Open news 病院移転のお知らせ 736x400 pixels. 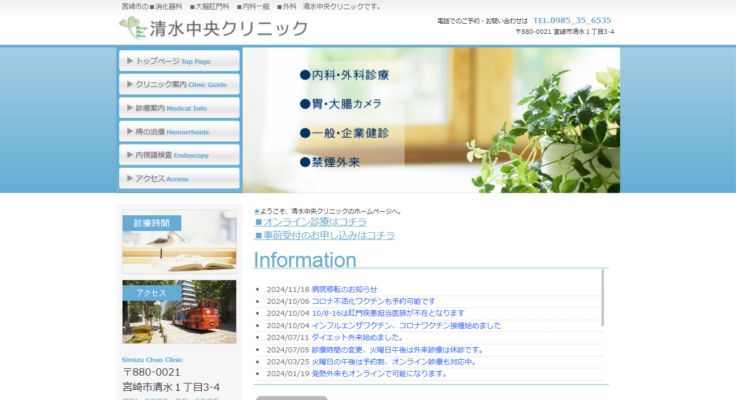click(x=344, y=289)
